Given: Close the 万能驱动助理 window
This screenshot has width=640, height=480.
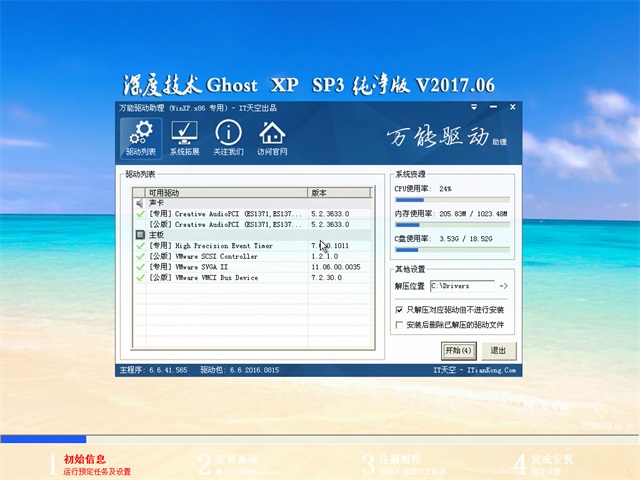Looking at the screenshot, I should (x=513, y=107).
